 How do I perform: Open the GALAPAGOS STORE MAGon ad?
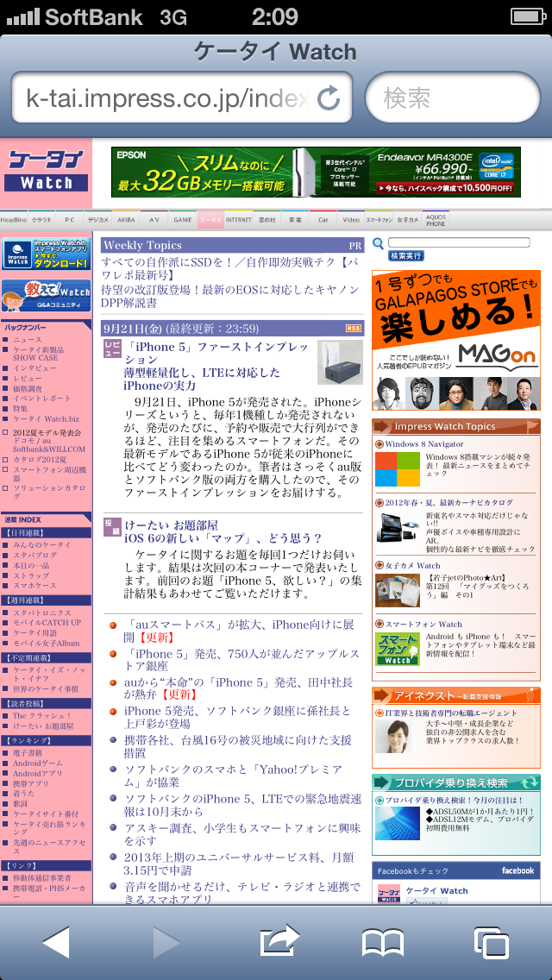(x=455, y=340)
